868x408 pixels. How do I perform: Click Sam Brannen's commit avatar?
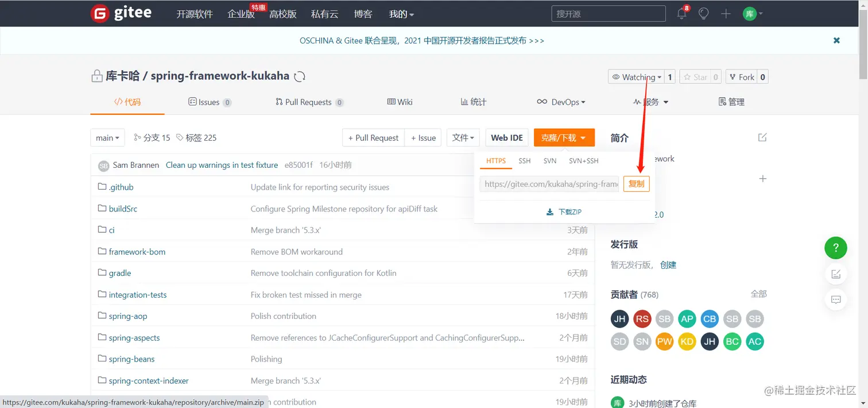(x=103, y=165)
